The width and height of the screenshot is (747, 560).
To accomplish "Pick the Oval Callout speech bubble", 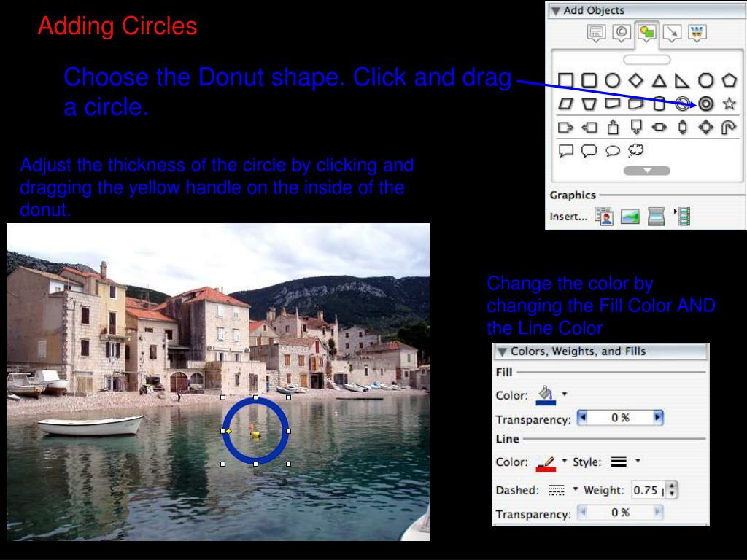I will [x=612, y=151].
